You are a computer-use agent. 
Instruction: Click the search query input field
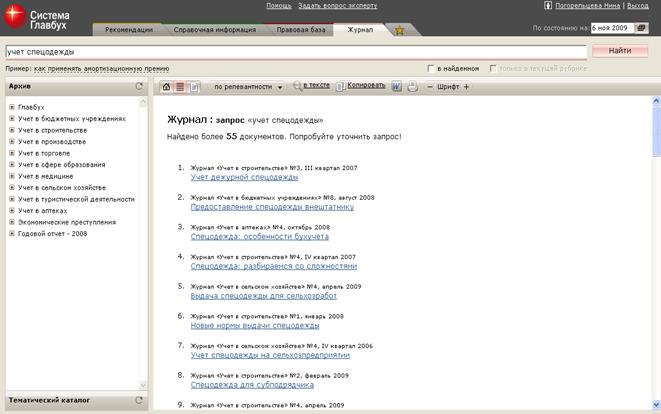(296, 52)
